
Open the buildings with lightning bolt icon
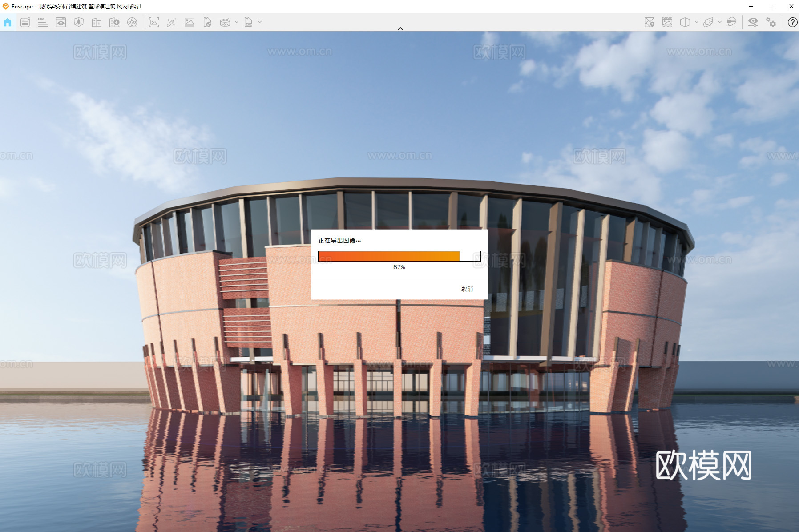click(114, 22)
